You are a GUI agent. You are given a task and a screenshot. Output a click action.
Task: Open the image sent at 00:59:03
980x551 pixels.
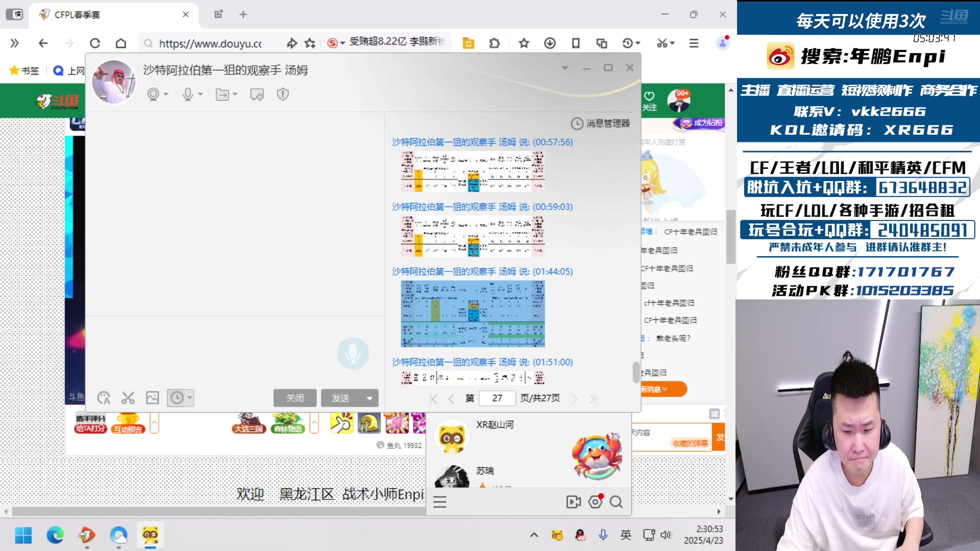pyautogui.click(x=473, y=236)
